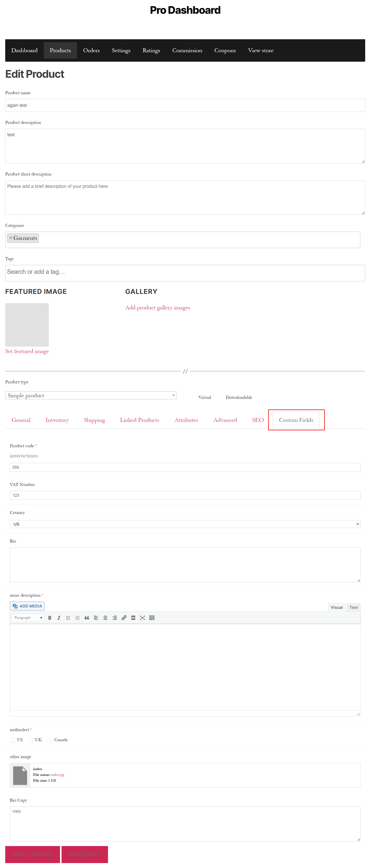Align text center in editor
The width and height of the screenshot is (371, 868).
[x=105, y=618]
